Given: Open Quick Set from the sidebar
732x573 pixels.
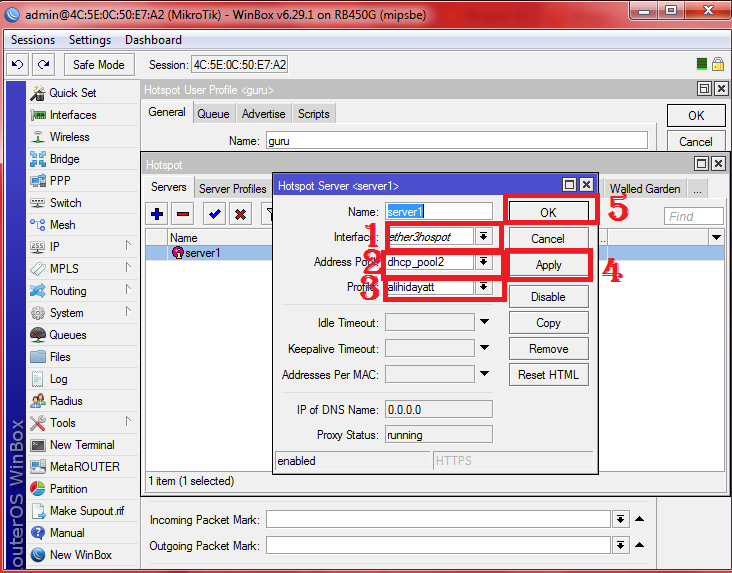Looking at the screenshot, I should point(83,93).
